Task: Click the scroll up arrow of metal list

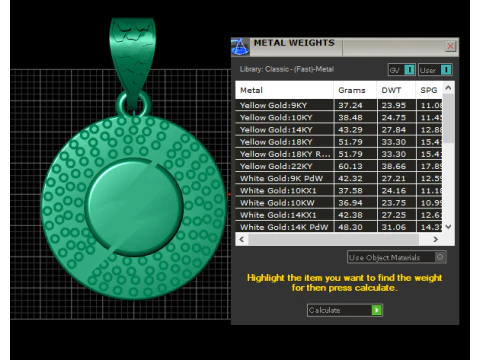Action: pyautogui.click(x=448, y=88)
